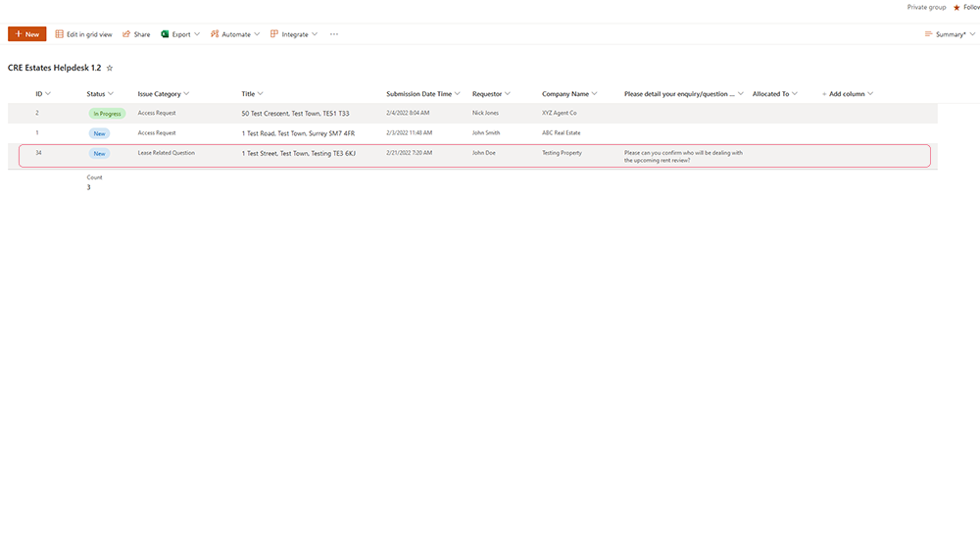Click ID cell 34

click(38, 153)
